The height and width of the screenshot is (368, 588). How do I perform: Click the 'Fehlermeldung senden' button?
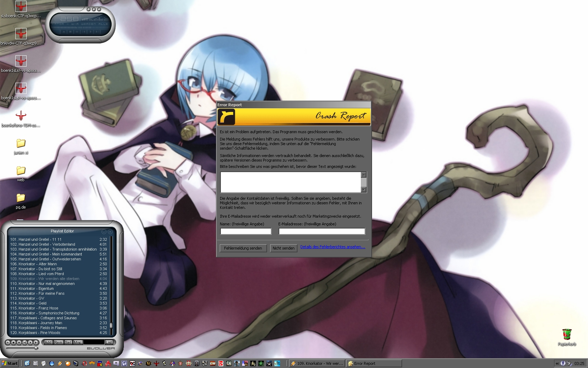tap(243, 248)
